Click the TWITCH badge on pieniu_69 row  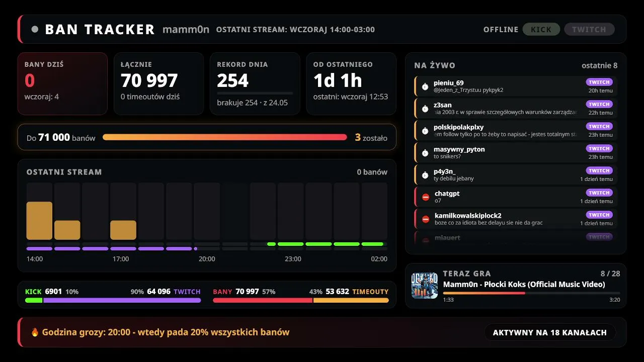coord(599,82)
